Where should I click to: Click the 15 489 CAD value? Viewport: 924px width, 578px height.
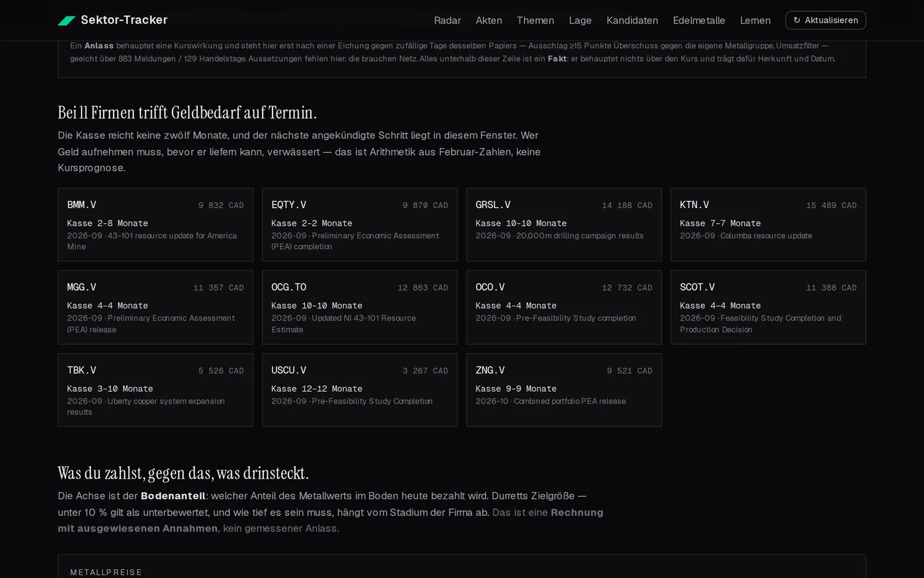(832, 205)
